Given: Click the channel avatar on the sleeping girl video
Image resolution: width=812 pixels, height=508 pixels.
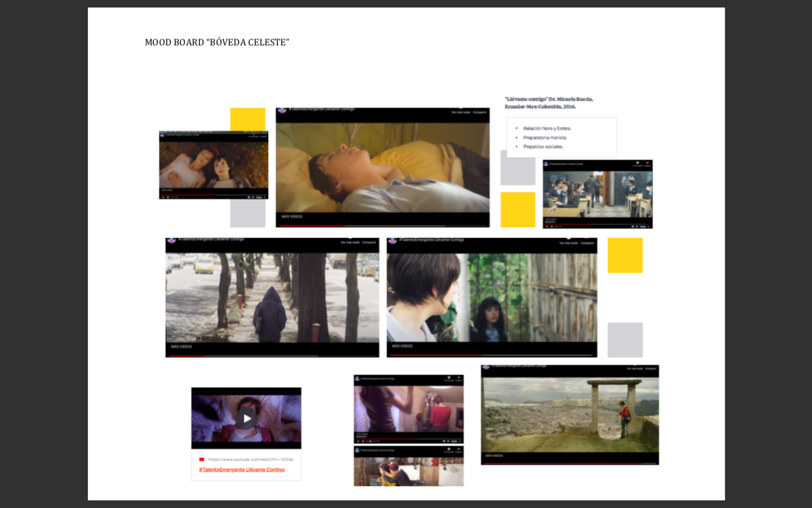Looking at the screenshot, I should [x=282, y=110].
